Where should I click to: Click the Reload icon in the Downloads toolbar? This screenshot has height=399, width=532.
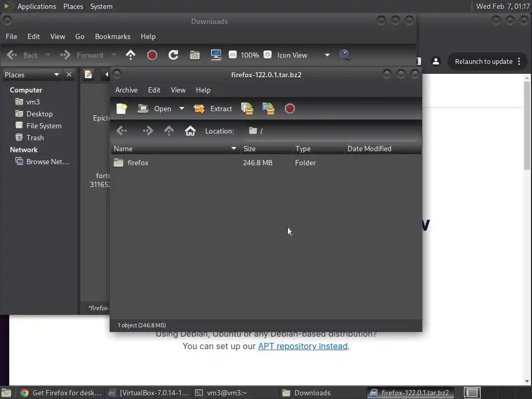174,55
